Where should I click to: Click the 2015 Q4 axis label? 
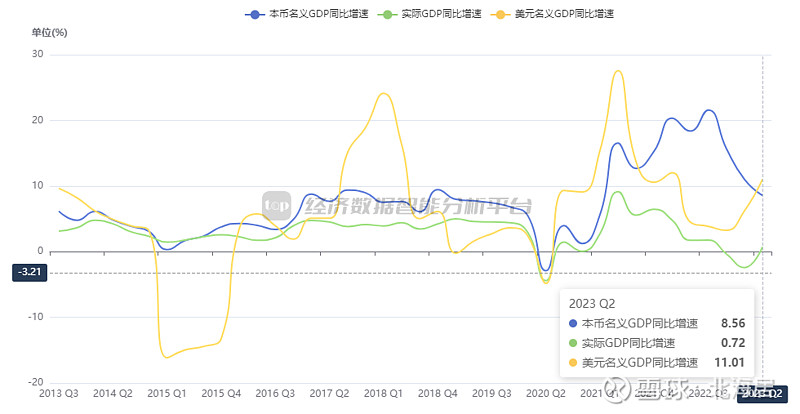[221, 394]
